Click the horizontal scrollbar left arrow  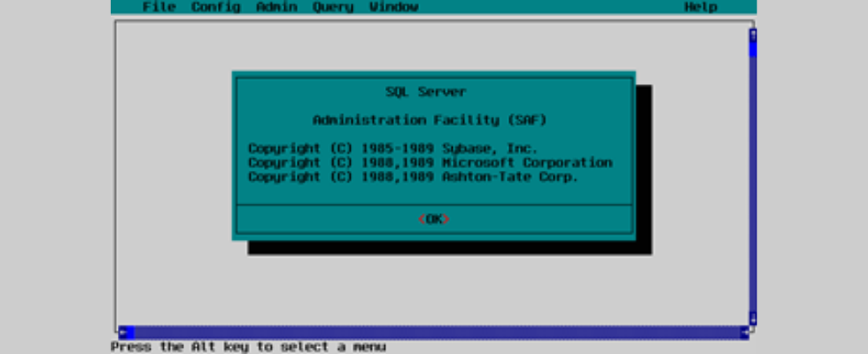(x=122, y=333)
